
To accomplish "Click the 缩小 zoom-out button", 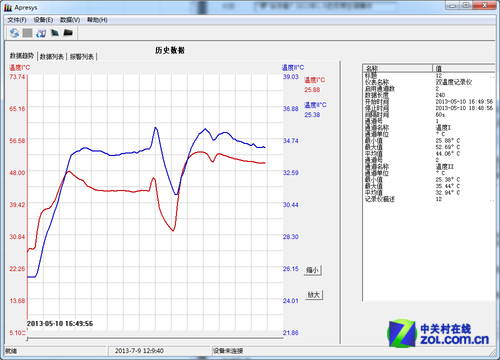I will click(x=313, y=270).
